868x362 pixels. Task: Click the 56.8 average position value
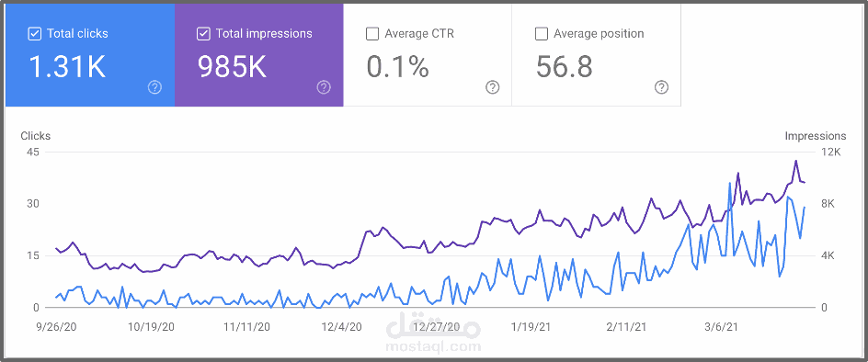click(x=564, y=67)
